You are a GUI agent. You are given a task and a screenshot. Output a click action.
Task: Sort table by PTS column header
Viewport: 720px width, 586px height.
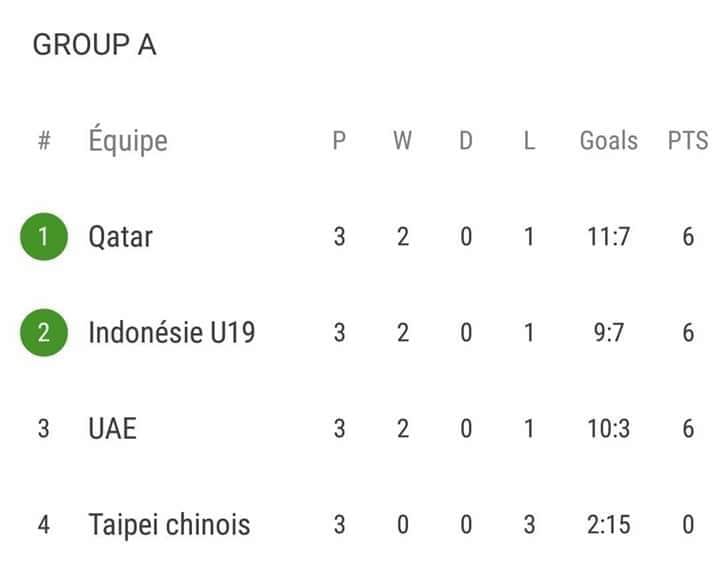pyautogui.click(x=687, y=141)
